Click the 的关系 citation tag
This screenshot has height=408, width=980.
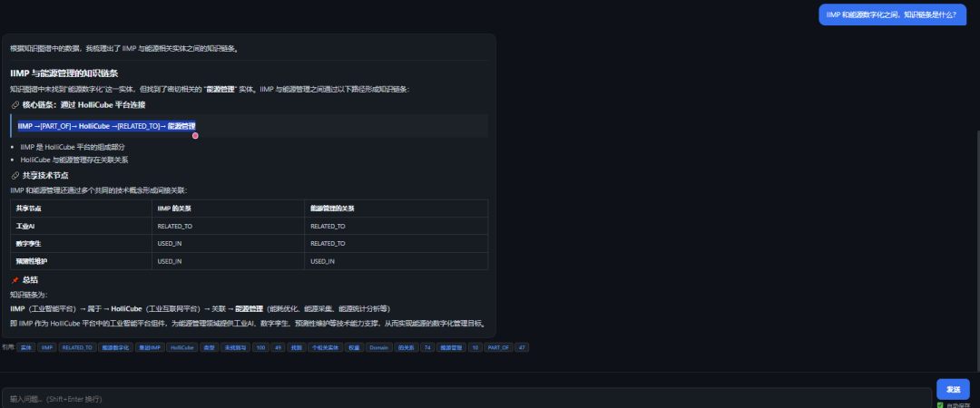click(x=407, y=347)
